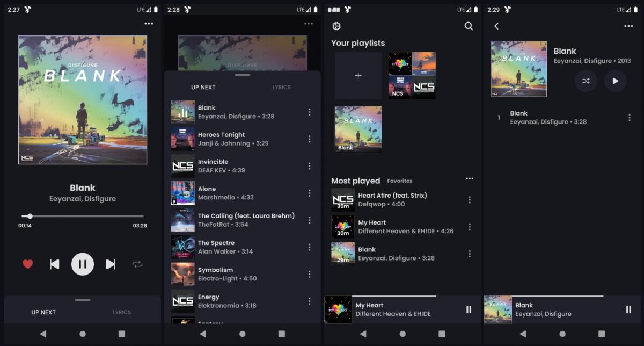Toggle the favorite heart for Blank
Viewport: 644px width, 346px height.
(27, 264)
